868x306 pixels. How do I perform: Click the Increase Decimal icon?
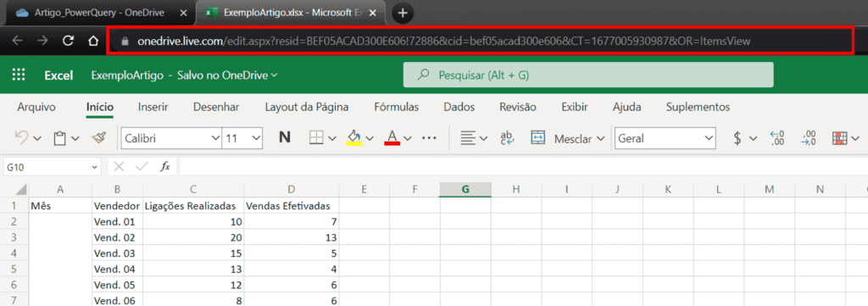(777, 138)
